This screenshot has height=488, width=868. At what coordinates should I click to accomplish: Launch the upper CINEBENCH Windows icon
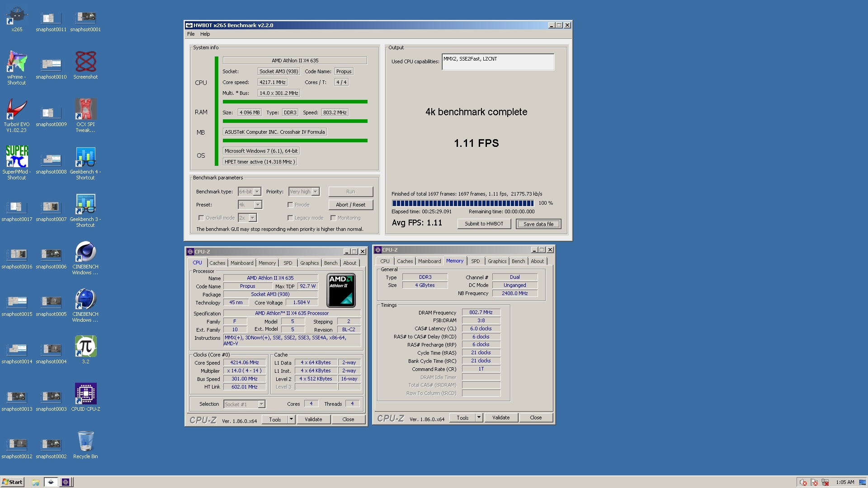[x=85, y=257]
